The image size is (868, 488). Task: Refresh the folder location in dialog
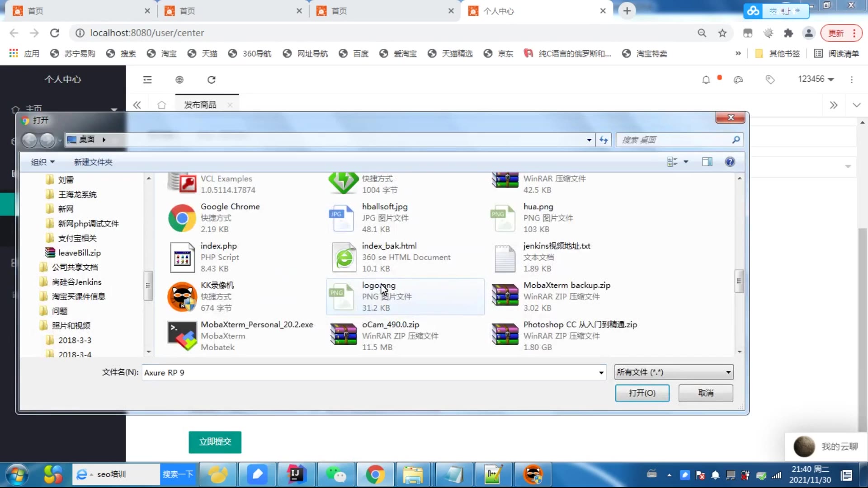point(604,140)
